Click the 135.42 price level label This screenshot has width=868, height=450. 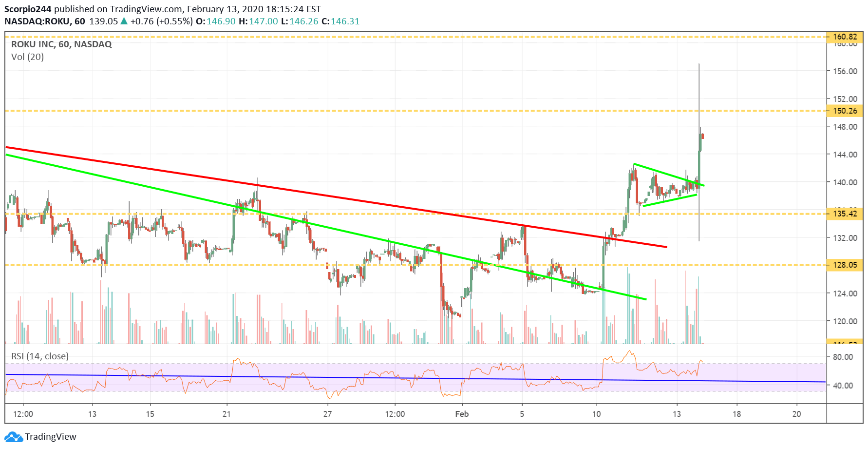(x=845, y=214)
